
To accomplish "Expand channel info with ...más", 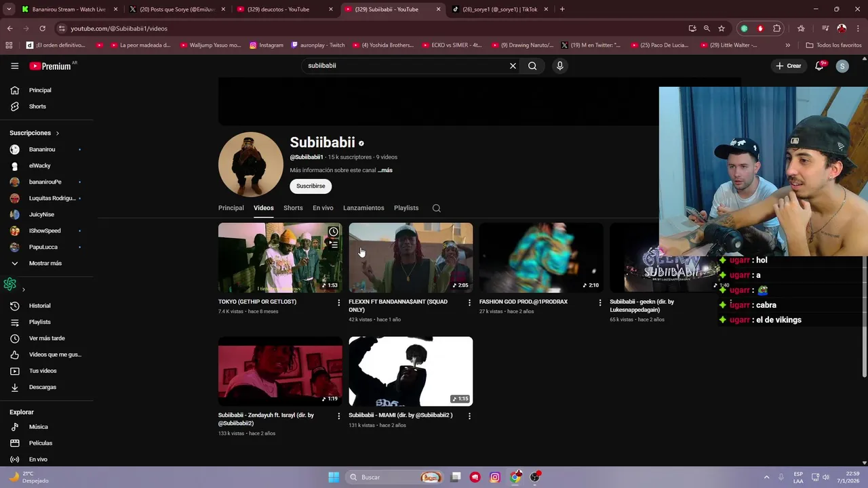I will pyautogui.click(x=385, y=170).
